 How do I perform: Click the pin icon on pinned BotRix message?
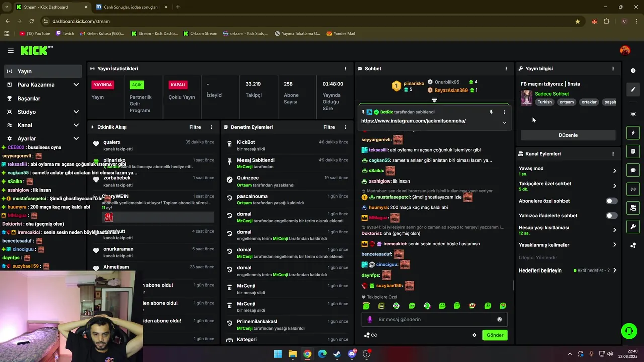click(491, 112)
